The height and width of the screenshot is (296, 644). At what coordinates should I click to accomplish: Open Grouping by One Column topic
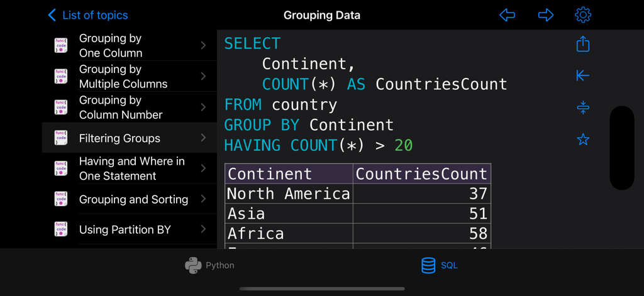coord(130,46)
